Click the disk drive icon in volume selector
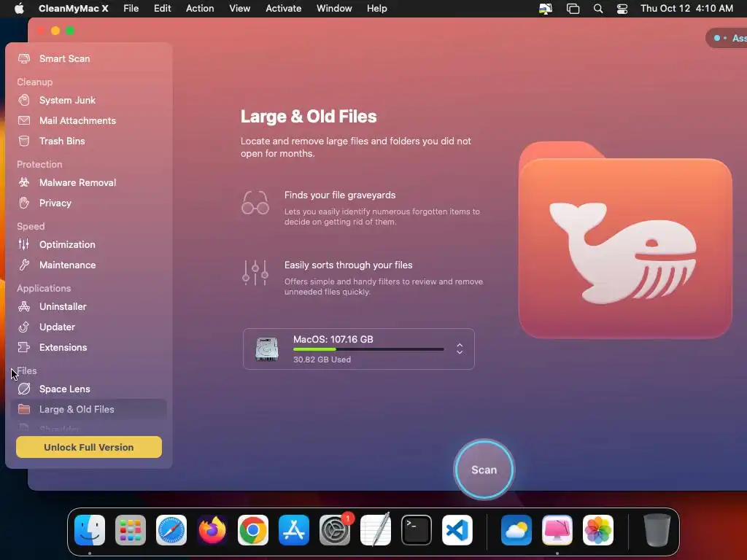The image size is (747, 560). [267, 349]
